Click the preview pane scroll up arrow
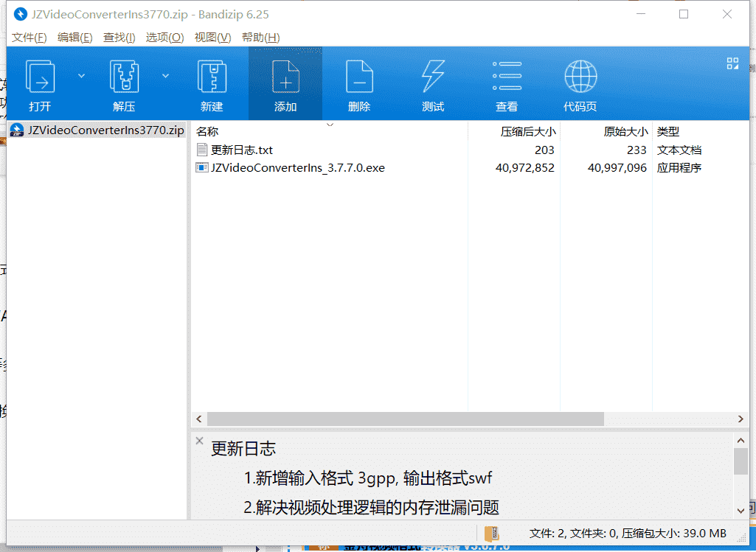Screen dimensions: 756x552 coord(741,440)
